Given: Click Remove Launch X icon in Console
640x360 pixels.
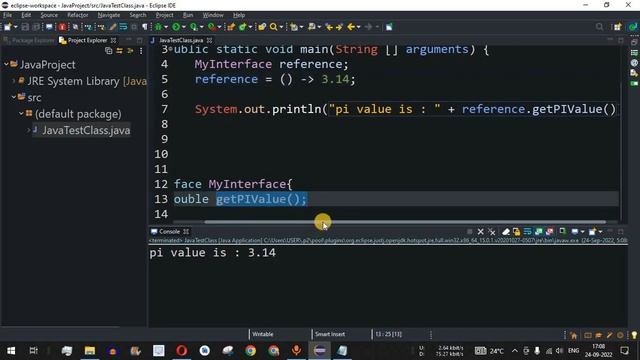Looking at the screenshot, I should pos(480,232).
